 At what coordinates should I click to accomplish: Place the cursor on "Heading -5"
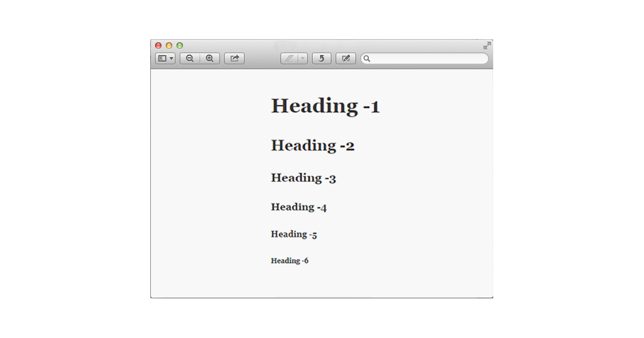(x=294, y=234)
